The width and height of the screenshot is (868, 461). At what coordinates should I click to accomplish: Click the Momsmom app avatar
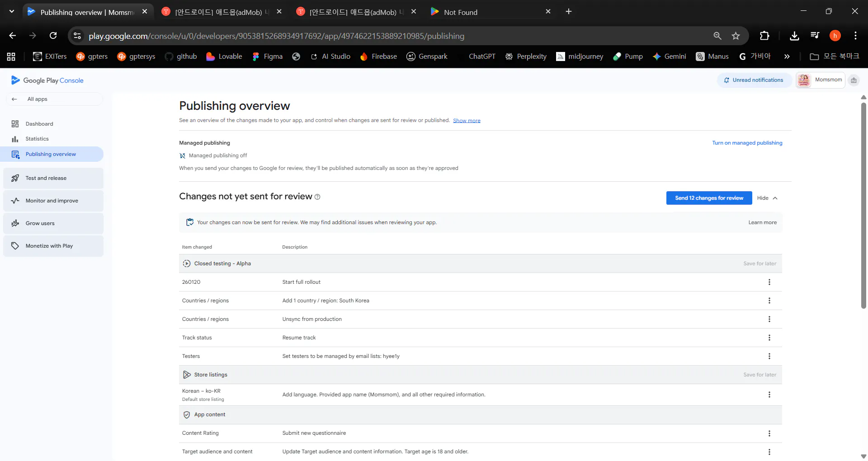point(804,80)
